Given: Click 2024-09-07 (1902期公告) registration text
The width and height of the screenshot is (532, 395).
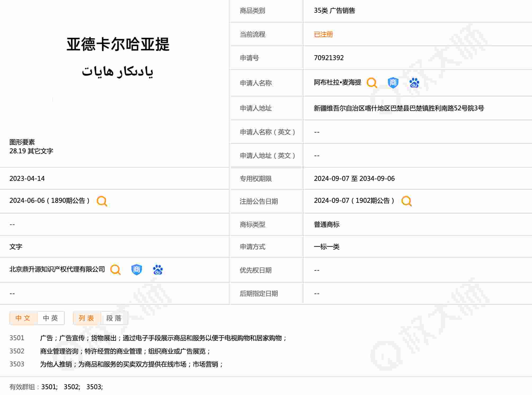Looking at the screenshot, I should (x=354, y=201).
